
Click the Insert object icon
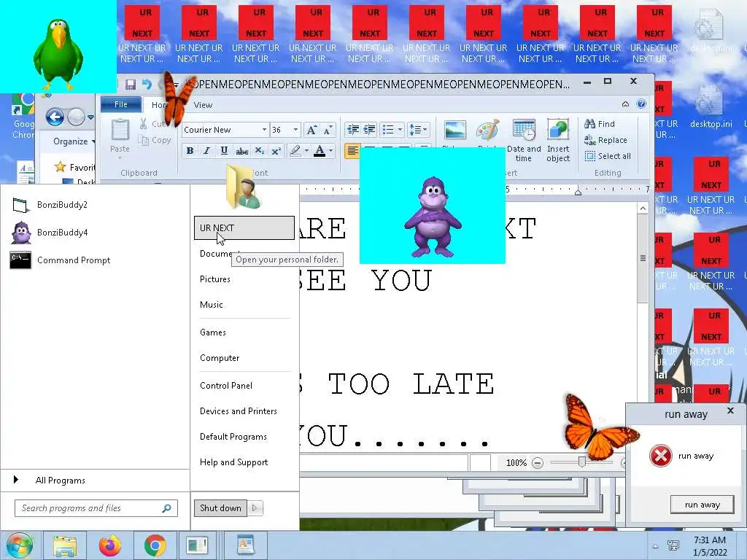pos(558,131)
